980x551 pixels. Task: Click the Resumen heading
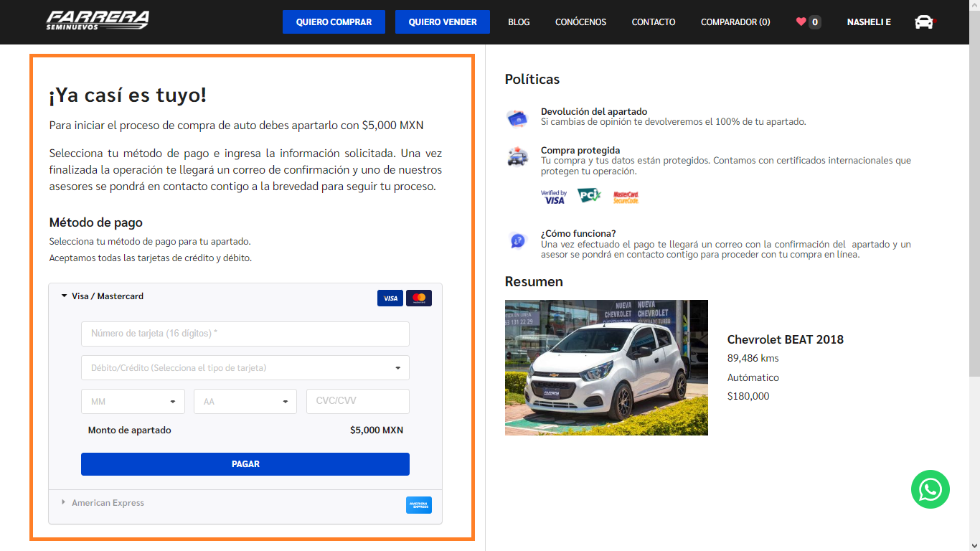[534, 282]
